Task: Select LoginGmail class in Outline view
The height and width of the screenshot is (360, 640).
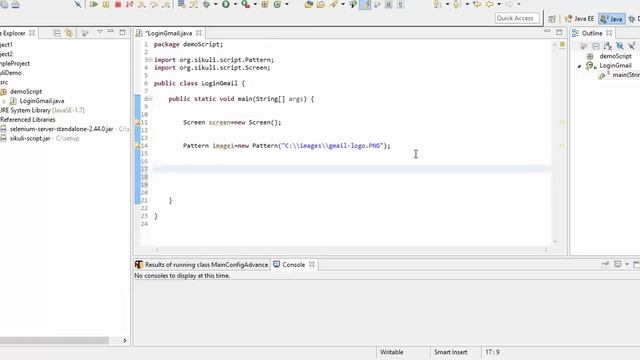Action: click(615, 66)
